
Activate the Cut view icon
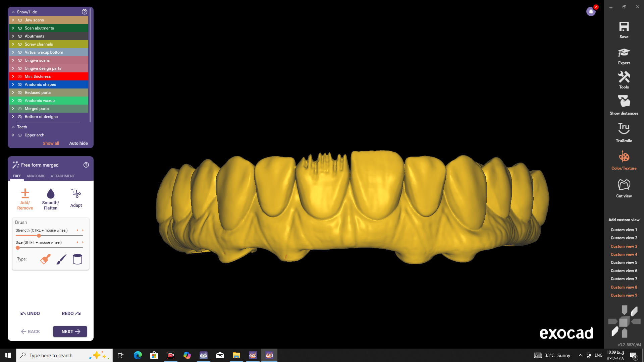point(624,185)
